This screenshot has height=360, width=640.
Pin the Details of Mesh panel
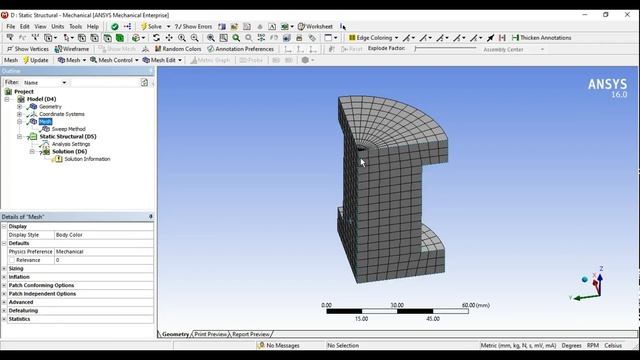pyautogui.click(x=151, y=216)
